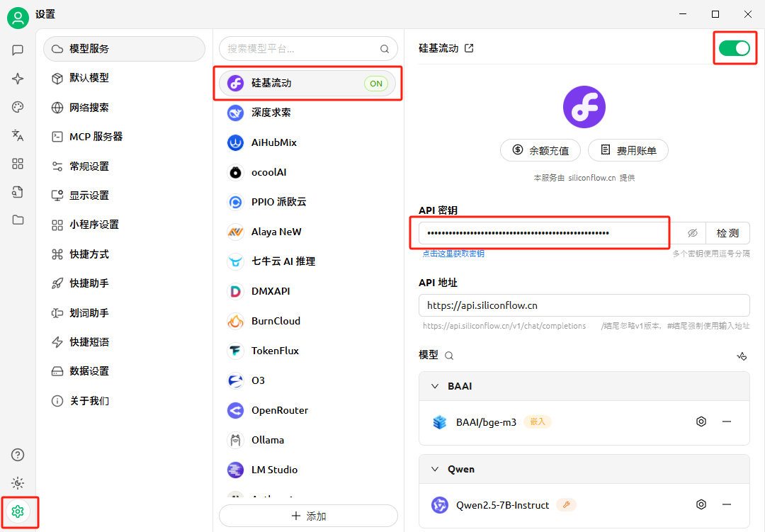Open 快捷短语 settings
The image size is (765, 532).
(125, 341)
